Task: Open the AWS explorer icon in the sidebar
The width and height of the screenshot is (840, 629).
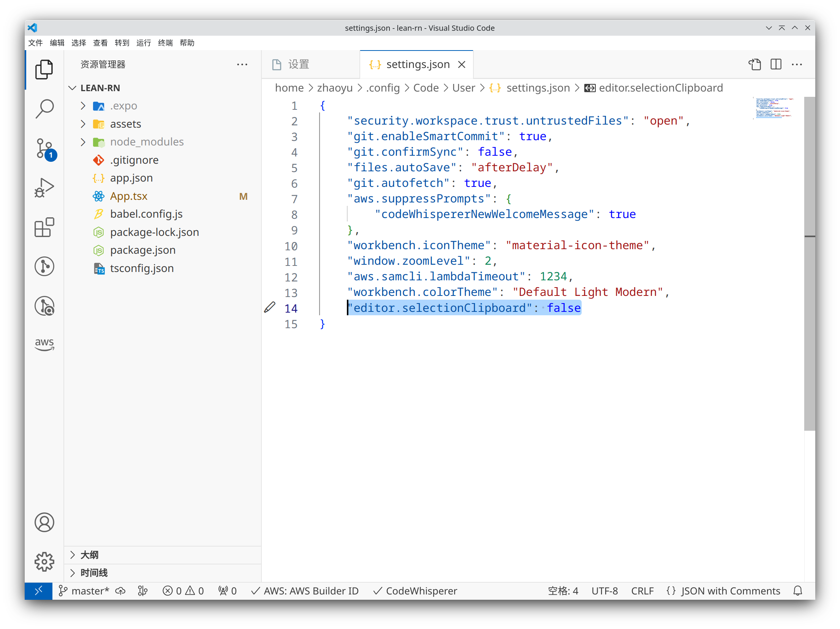Action: click(44, 344)
